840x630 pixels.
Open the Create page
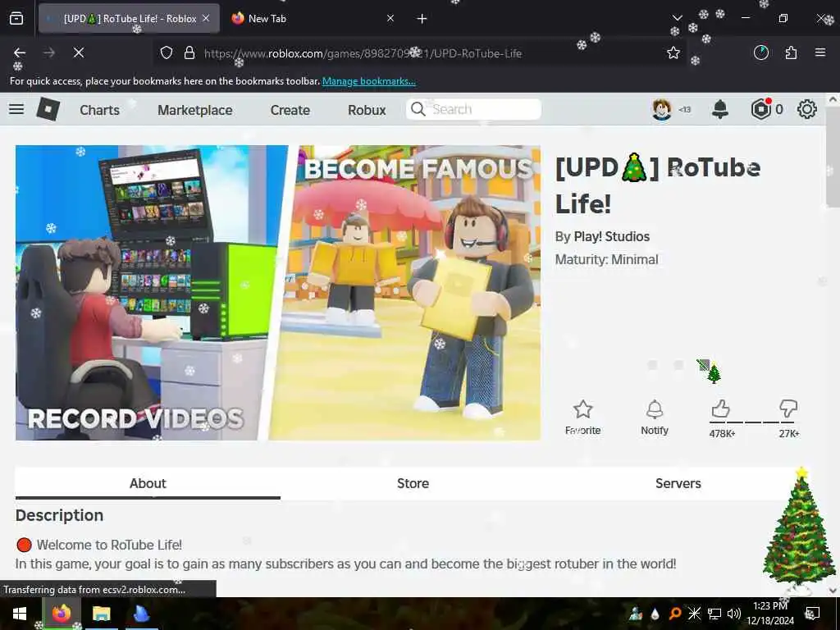[x=290, y=110]
